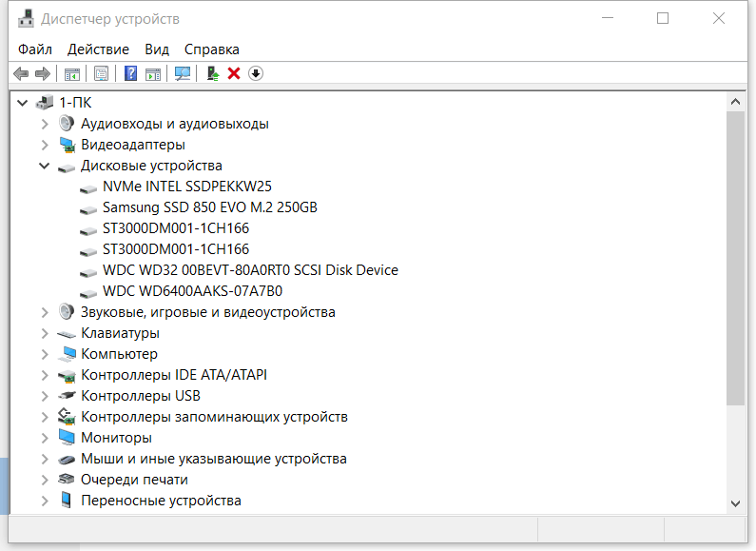Screen dimensions: 756x551
Task: Click the 1-ПК computer icon
Action: 45,103
